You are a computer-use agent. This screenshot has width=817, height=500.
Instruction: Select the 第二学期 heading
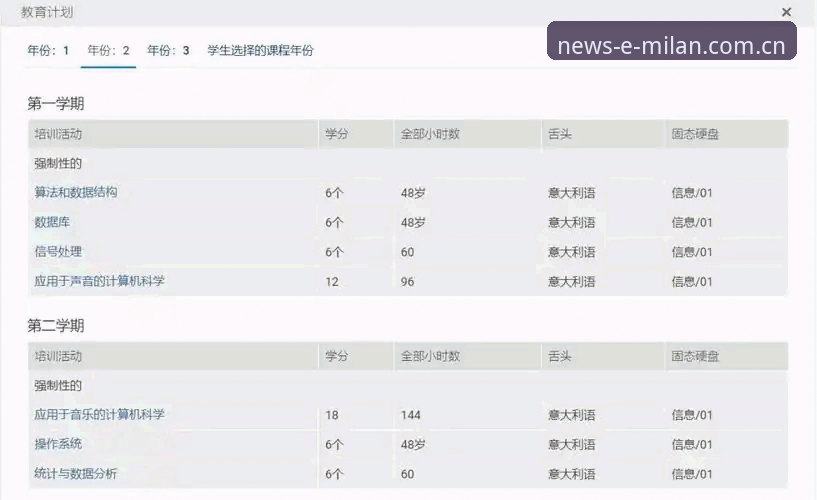(56, 326)
